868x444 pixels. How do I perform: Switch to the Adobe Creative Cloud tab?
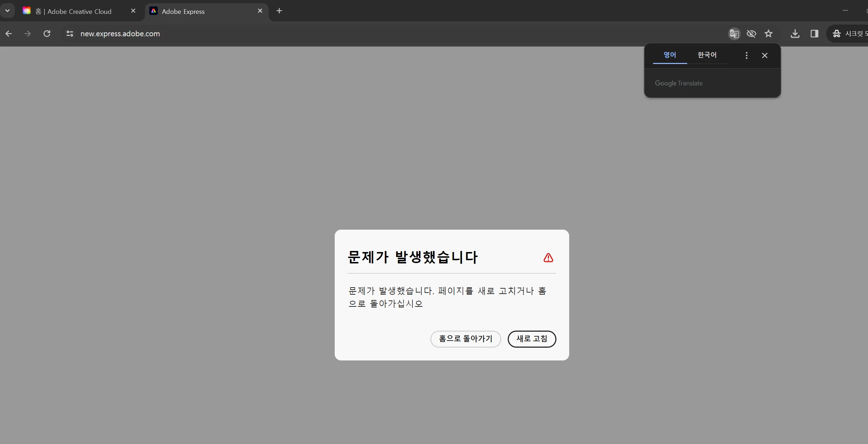78,11
